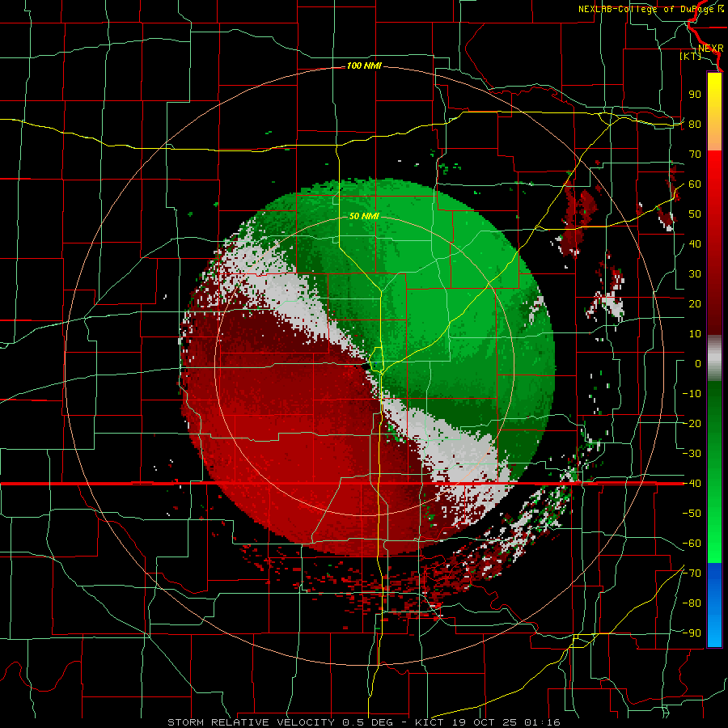The width and height of the screenshot is (728, 728).
Task: Click the gray zero-velocity segment of the color bar
Action: pyautogui.click(x=714, y=358)
